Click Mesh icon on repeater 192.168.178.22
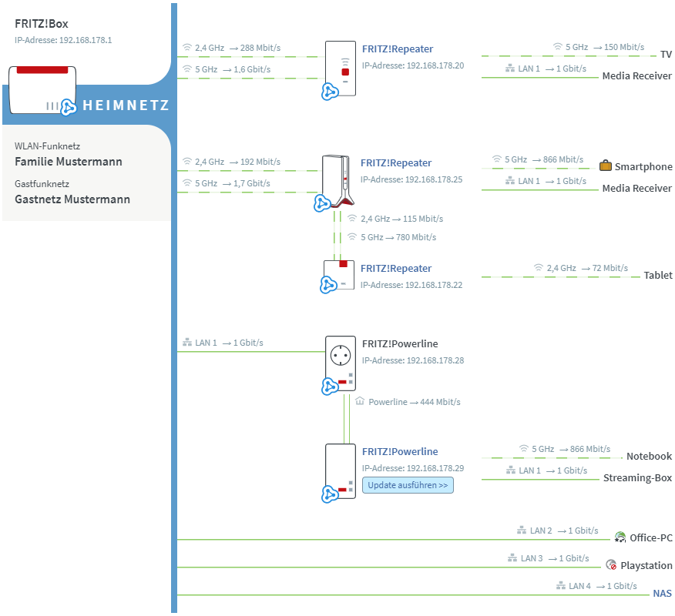675x616 pixels. tap(328, 285)
